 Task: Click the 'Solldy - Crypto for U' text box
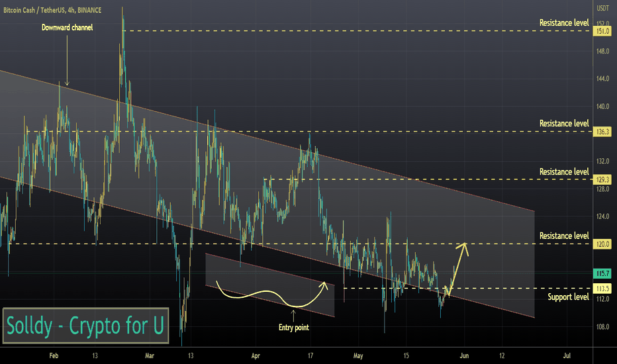[x=86, y=326]
